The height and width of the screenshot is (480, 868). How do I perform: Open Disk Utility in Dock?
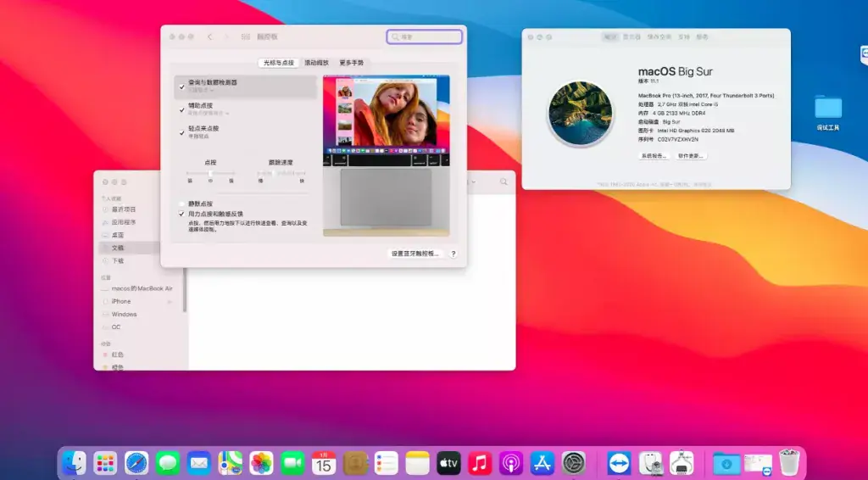[650, 463]
